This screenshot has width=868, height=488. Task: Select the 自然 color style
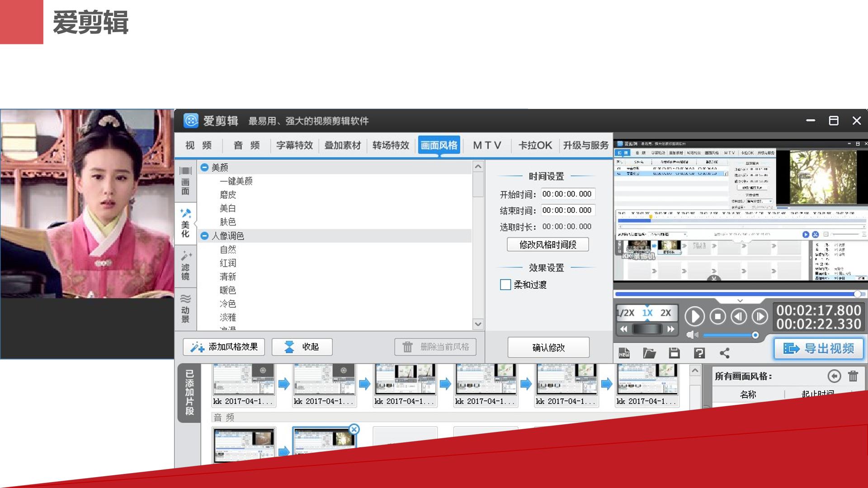click(x=228, y=249)
